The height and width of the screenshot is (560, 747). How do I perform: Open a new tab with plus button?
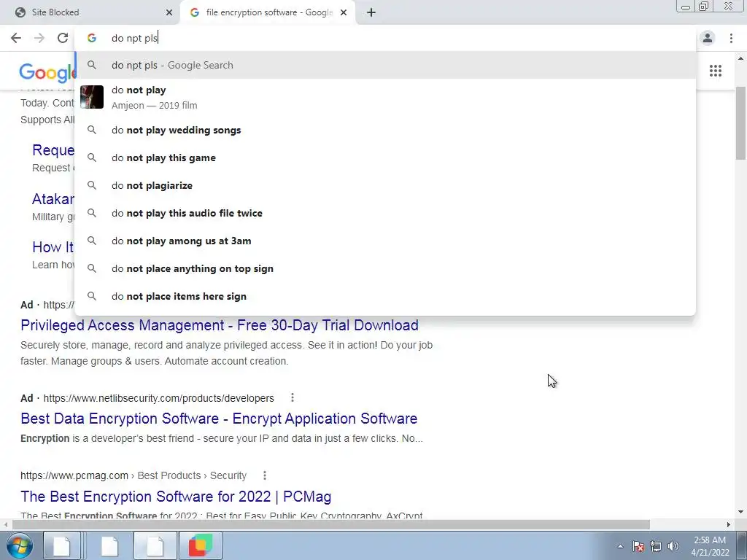(x=371, y=12)
